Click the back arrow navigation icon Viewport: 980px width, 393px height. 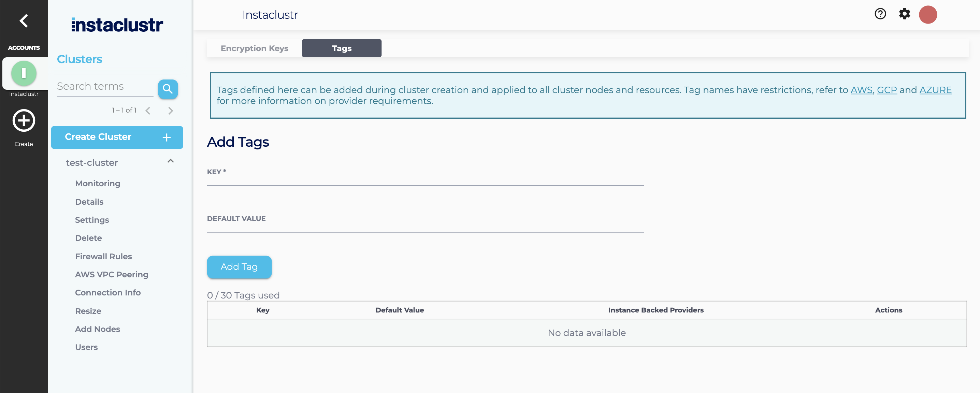click(x=23, y=20)
